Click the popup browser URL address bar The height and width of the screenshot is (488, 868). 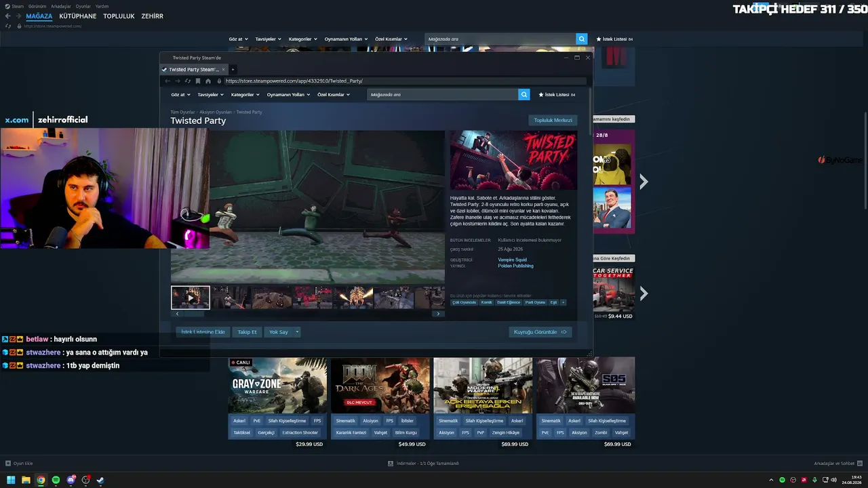point(406,81)
